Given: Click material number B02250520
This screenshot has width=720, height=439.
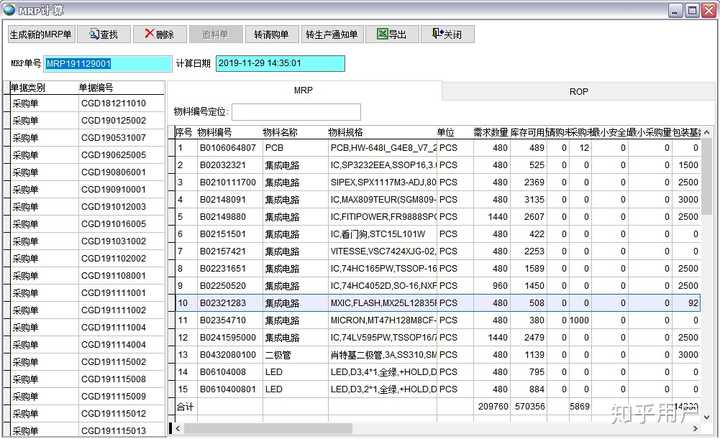Looking at the screenshot, I should [223, 286].
